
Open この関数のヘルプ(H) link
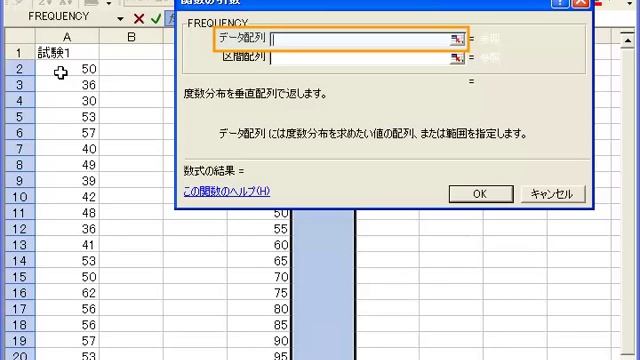[227, 191]
